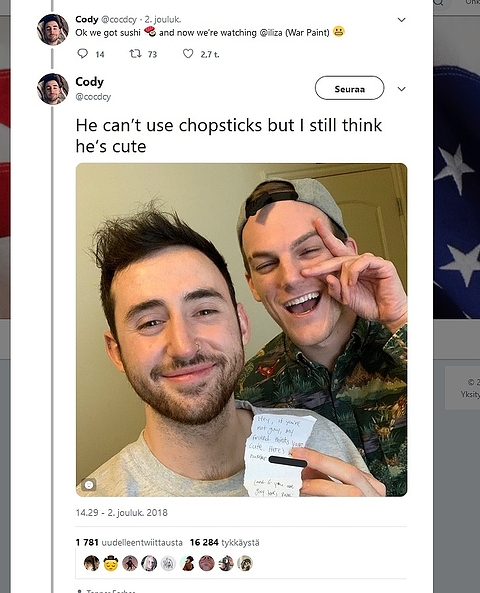Viewport: 480px width, 593px height.
Task: Expand the chevron menu on first tweet
Action: 402,20
